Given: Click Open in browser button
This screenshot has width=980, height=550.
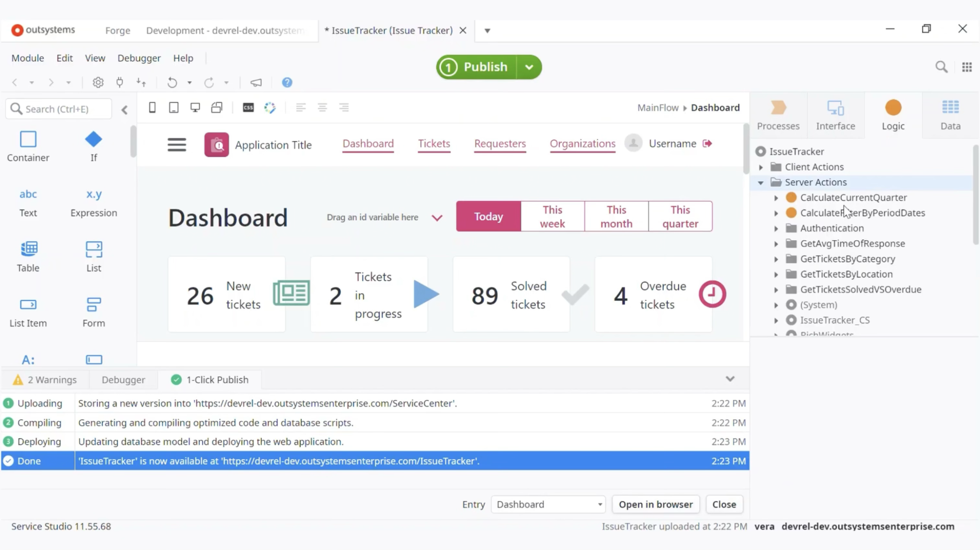Looking at the screenshot, I should click(655, 504).
